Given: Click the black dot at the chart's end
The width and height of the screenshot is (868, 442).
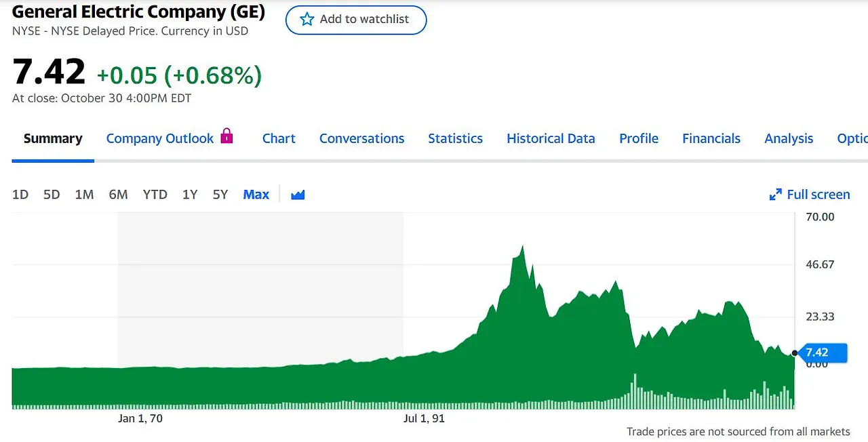Looking at the screenshot, I should tap(794, 353).
